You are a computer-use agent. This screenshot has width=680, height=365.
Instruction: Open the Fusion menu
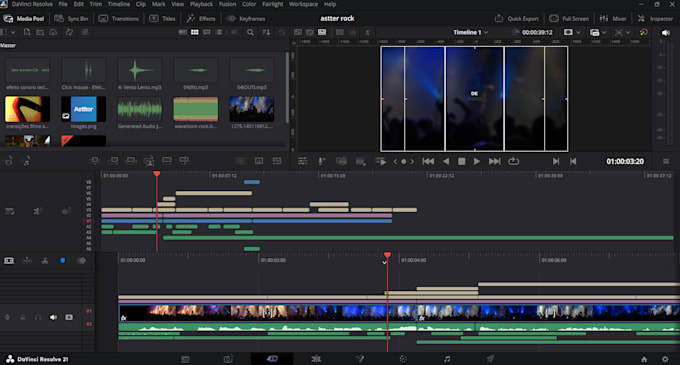pyautogui.click(x=227, y=4)
